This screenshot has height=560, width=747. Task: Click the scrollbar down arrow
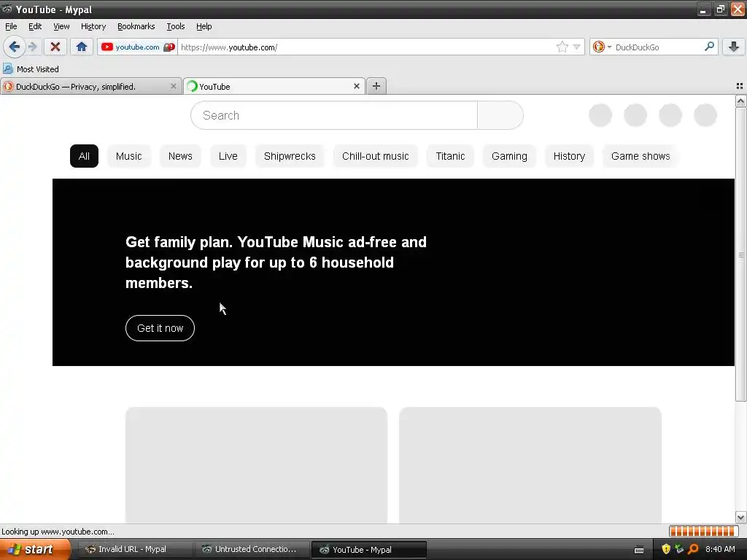(740, 517)
